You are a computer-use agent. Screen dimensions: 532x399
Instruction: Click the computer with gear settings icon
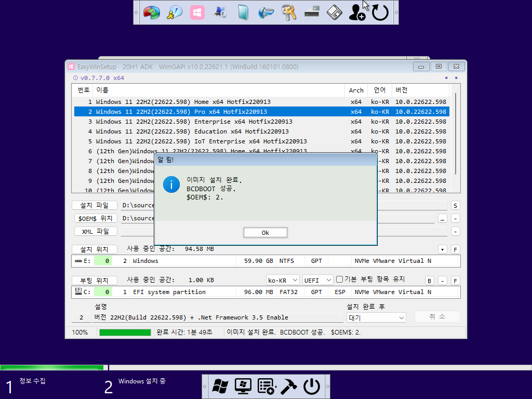pyautogui.click(x=220, y=13)
